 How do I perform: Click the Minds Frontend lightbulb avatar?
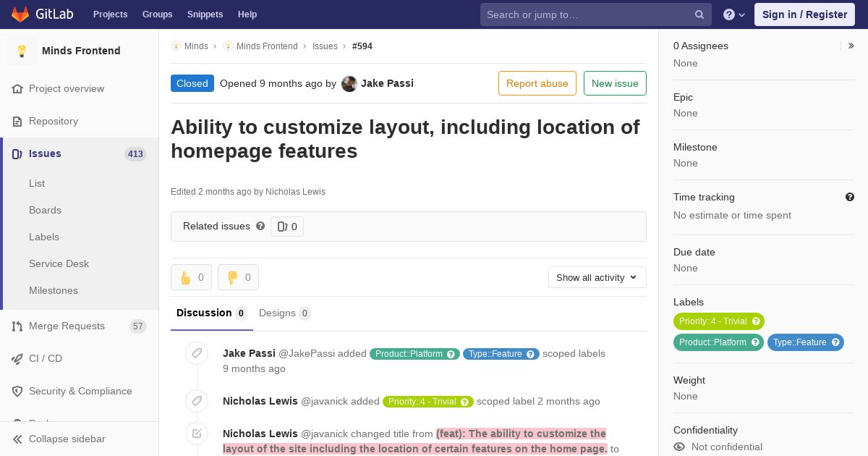(x=22, y=51)
